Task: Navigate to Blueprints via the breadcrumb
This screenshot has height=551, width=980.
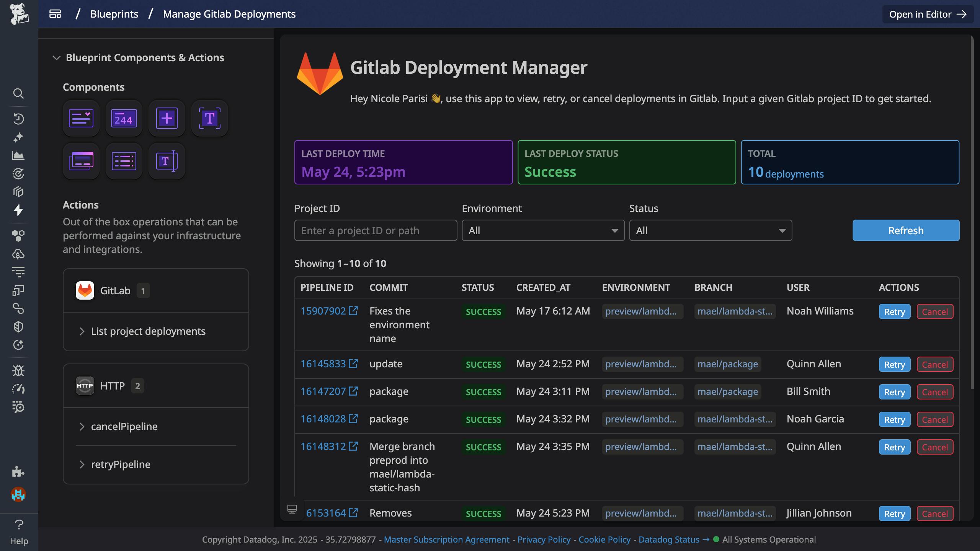Action: point(114,14)
